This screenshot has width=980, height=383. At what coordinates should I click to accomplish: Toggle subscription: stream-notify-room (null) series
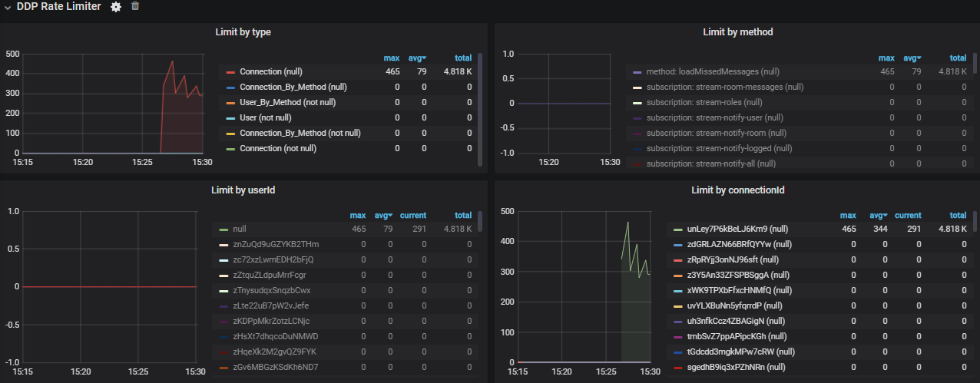[x=717, y=133]
